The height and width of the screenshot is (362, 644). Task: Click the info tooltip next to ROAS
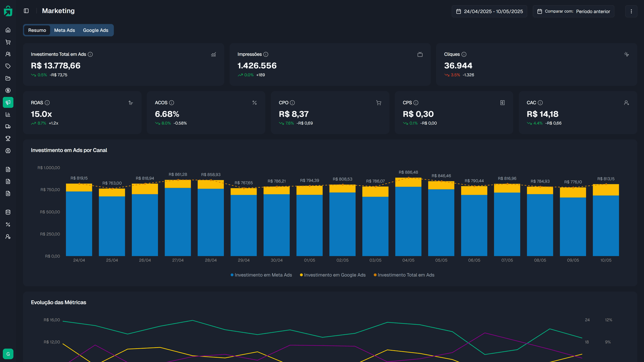[47, 103]
